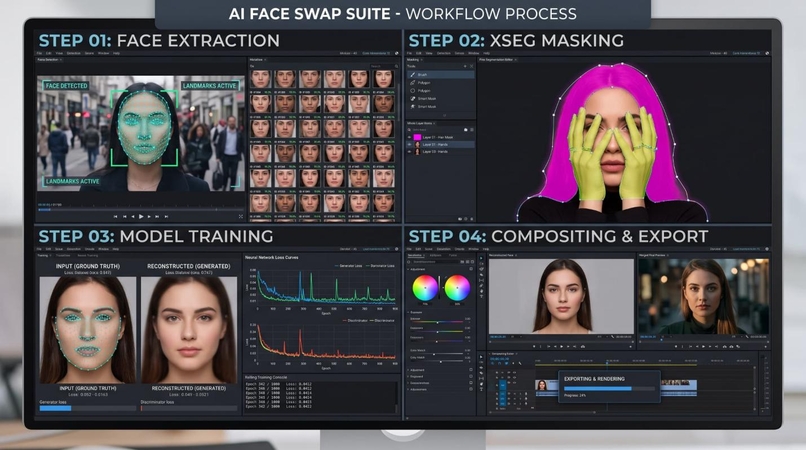Select the pen tool in the compositing toolbar

tap(481, 286)
